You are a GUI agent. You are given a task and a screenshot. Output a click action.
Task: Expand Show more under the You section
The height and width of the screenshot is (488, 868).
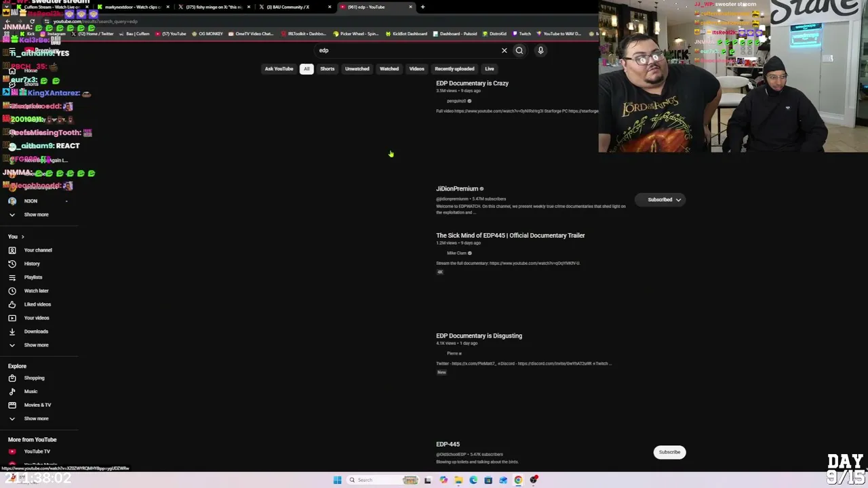click(x=39, y=345)
